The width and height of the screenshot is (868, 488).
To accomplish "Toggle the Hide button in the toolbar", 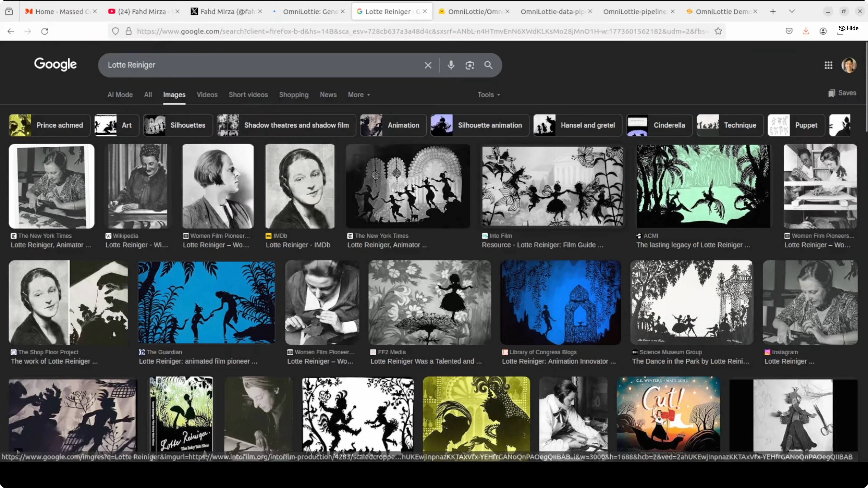I will click(x=848, y=28).
